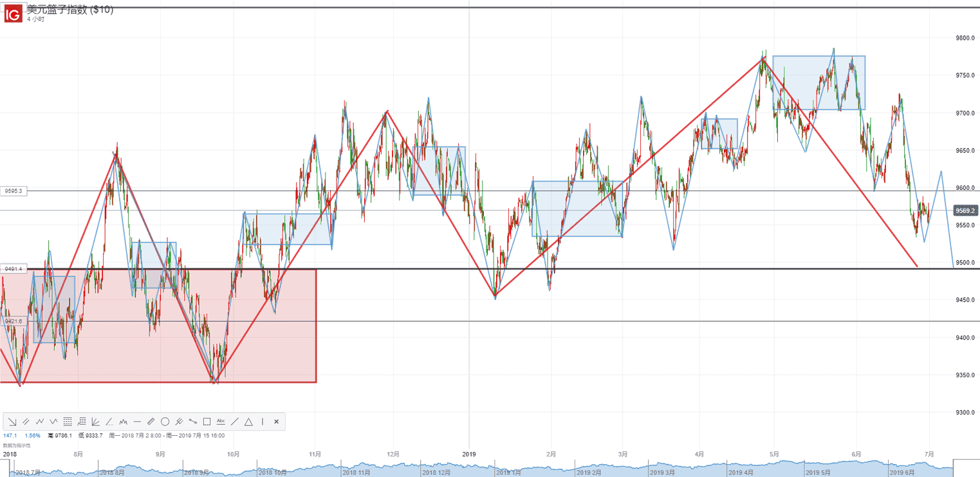
Task: Select the multi-peak wave polyline tool
Action: coord(124,422)
